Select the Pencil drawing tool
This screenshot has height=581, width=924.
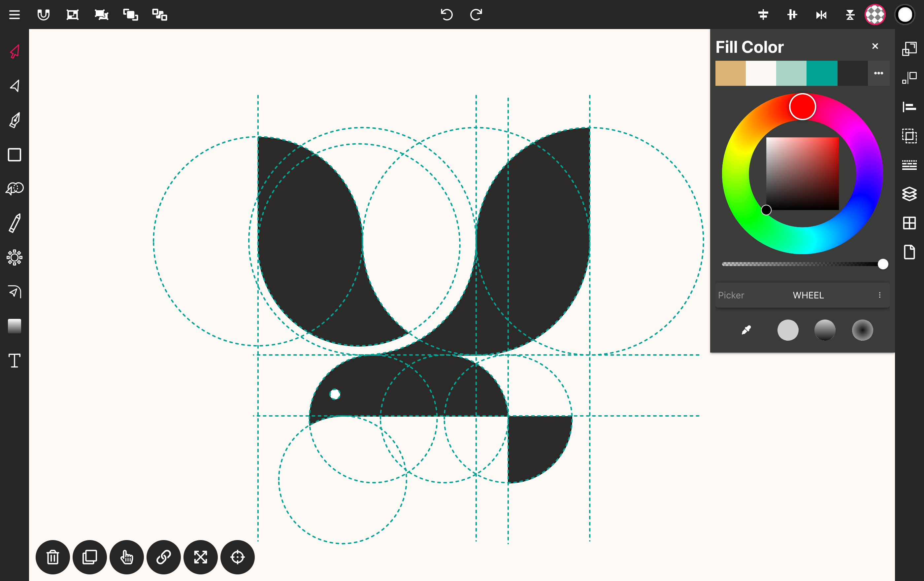(x=15, y=223)
